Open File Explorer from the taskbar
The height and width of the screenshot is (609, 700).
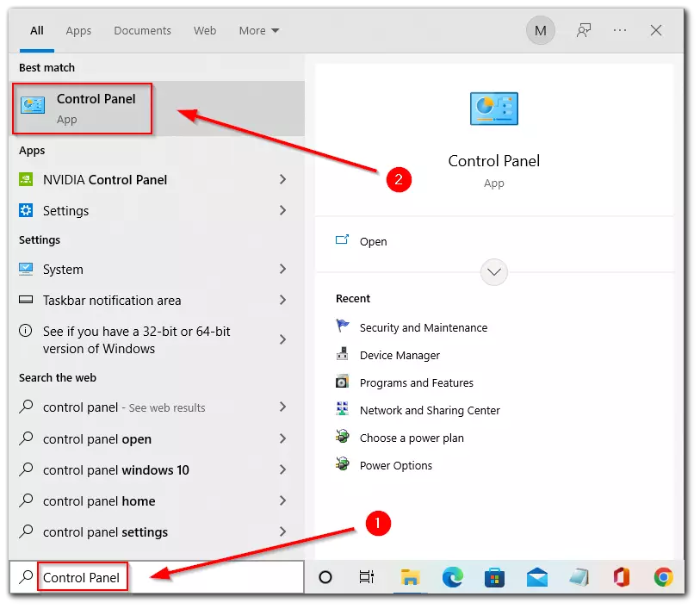tap(410, 577)
